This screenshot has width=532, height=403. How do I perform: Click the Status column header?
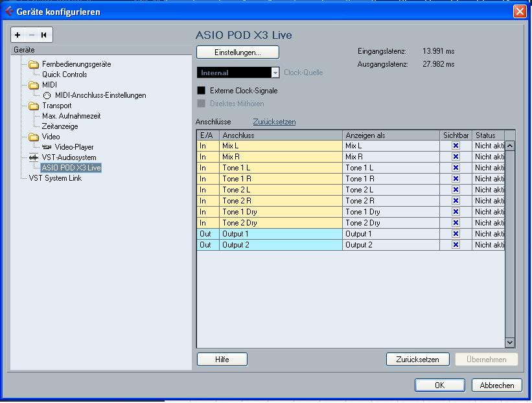488,135
